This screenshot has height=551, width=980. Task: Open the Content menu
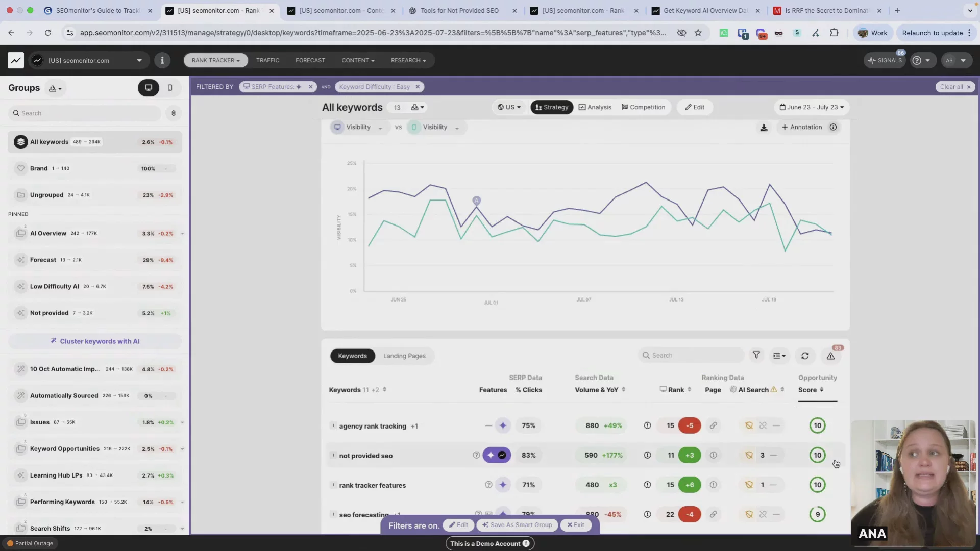(358, 60)
